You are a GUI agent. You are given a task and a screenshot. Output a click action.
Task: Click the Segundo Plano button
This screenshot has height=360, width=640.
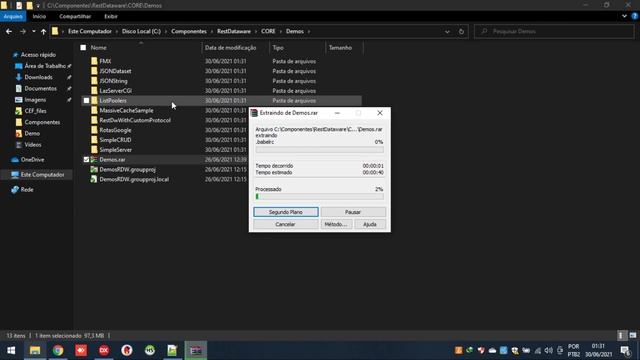pyautogui.click(x=286, y=212)
